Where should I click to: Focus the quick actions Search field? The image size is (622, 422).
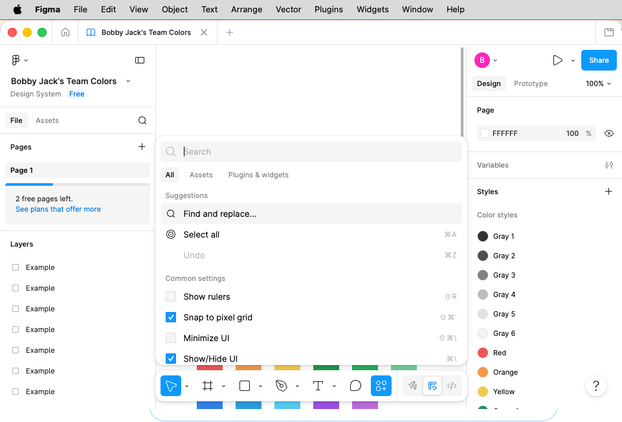click(311, 152)
